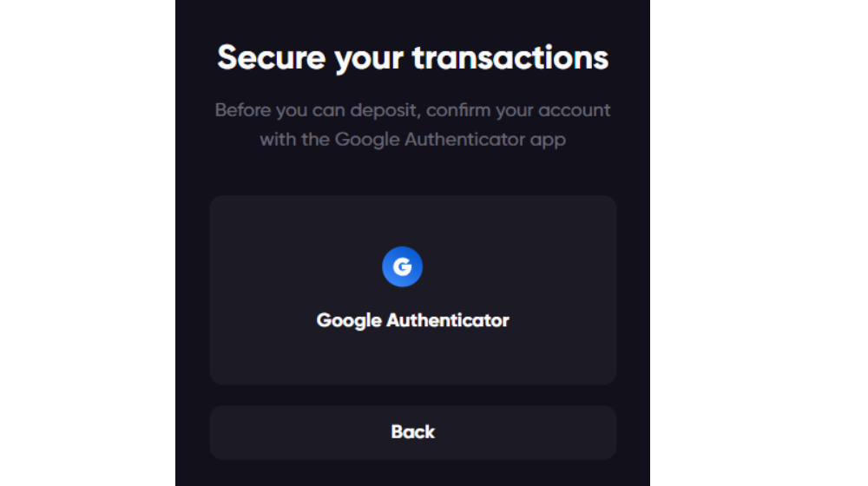The image size is (868, 486).
Task: Click the word "Secure" in the title
Action: 266,57
